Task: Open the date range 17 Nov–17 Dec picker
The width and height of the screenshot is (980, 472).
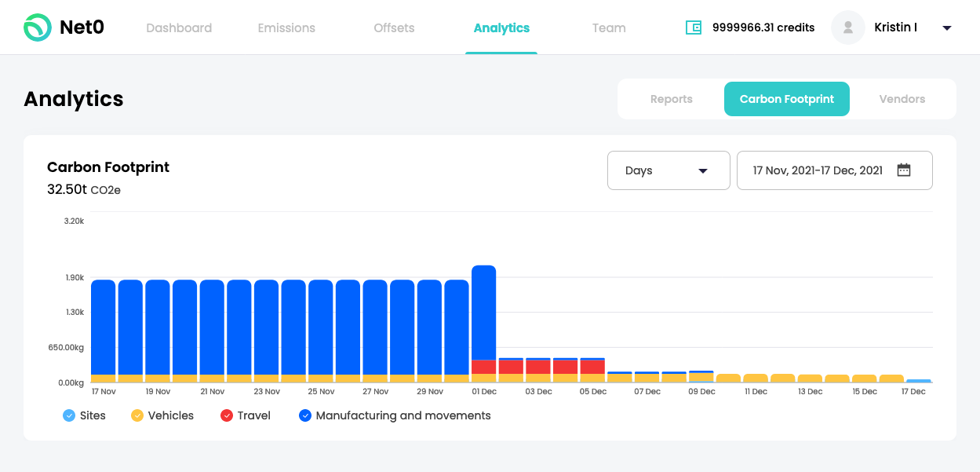Action: [x=834, y=170]
